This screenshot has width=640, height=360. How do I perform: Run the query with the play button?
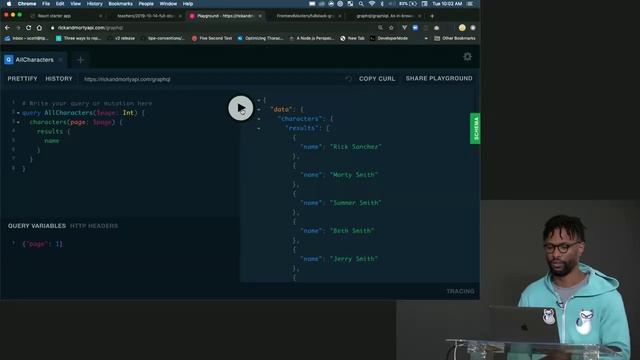pyautogui.click(x=240, y=108)
